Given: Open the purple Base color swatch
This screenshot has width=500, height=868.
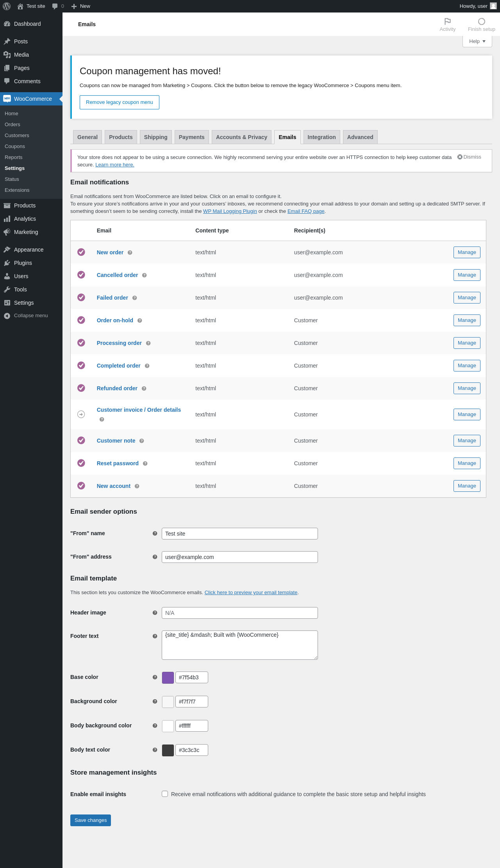Looking at the screenshot, I should coord(168,678).
